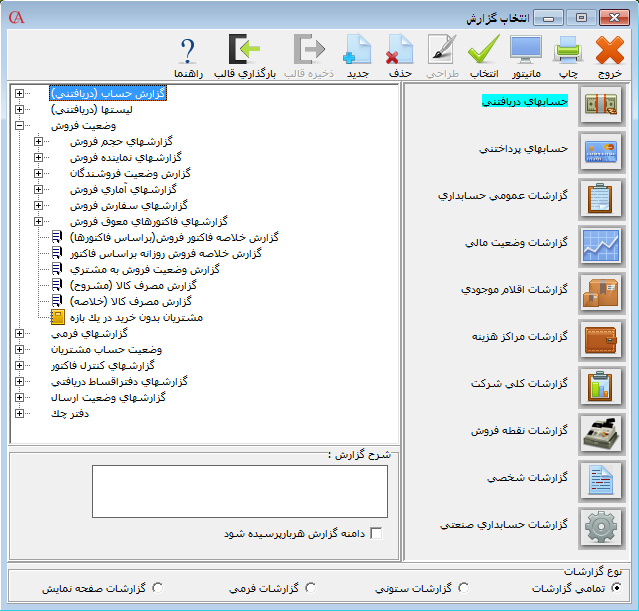Click the حذف (Delete) toolbar icon

point(399,50)
